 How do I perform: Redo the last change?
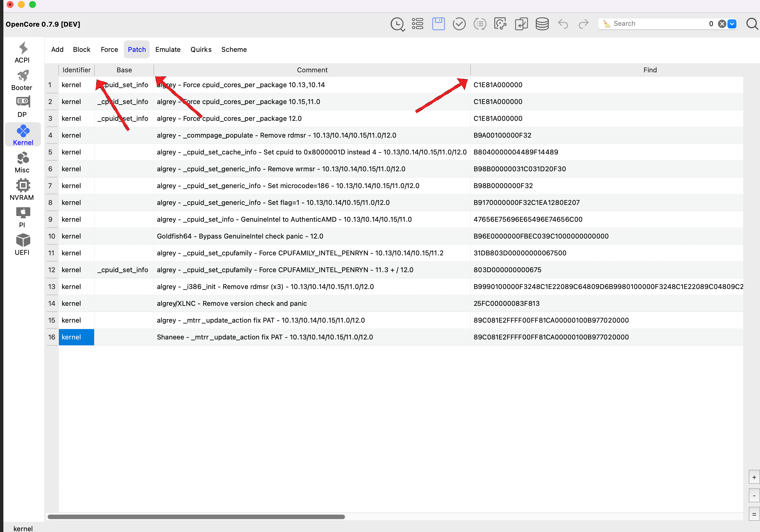[583, 24]
